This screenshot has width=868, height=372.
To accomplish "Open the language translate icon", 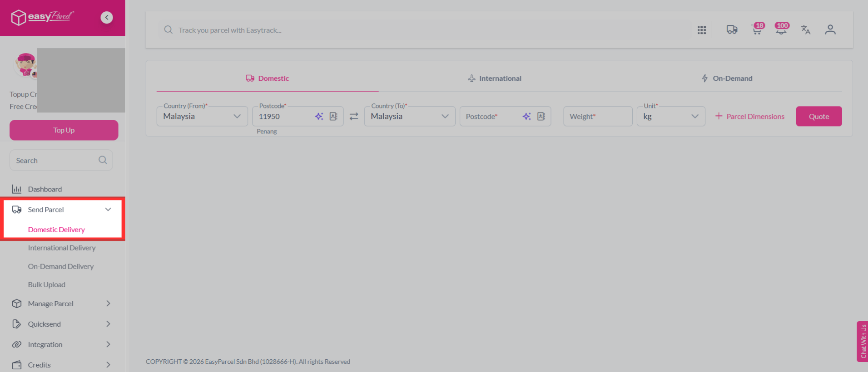I will 806,30.
